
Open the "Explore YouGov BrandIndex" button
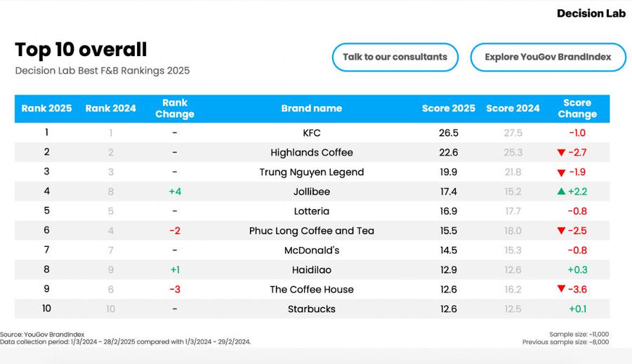548,57
